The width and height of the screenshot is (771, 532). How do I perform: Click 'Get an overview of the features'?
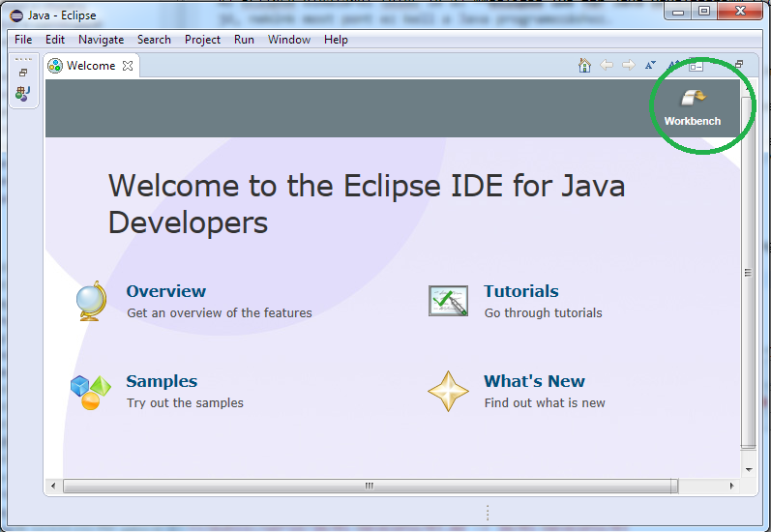220,312
